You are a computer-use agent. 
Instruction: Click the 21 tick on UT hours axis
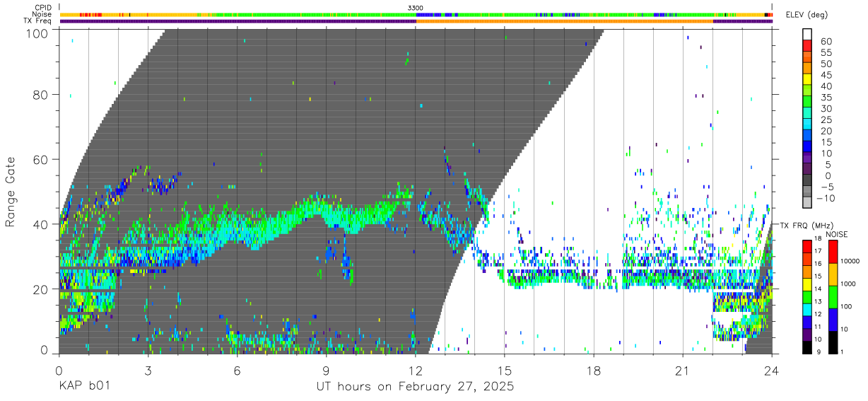pos(683,371)
